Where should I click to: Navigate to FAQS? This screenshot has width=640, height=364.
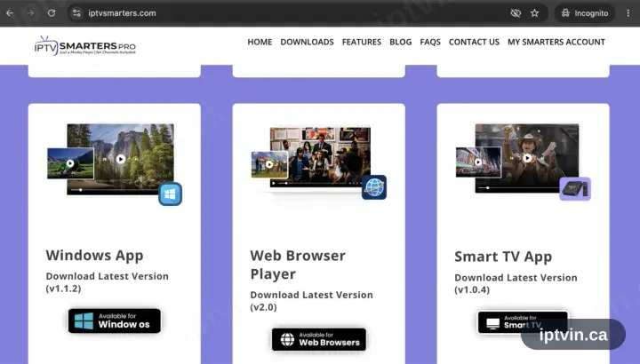[430, 42]
